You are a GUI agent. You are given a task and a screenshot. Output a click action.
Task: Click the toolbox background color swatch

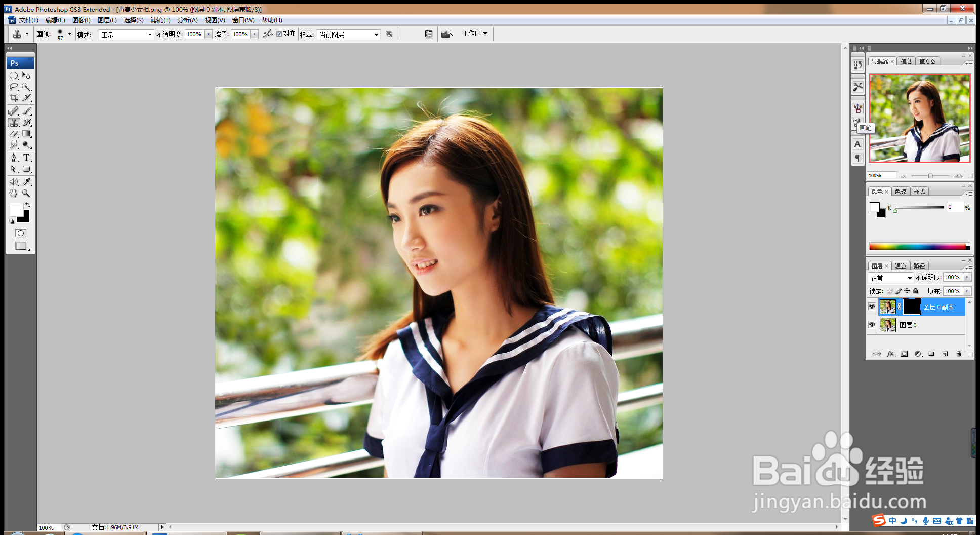tap(25, 218)
